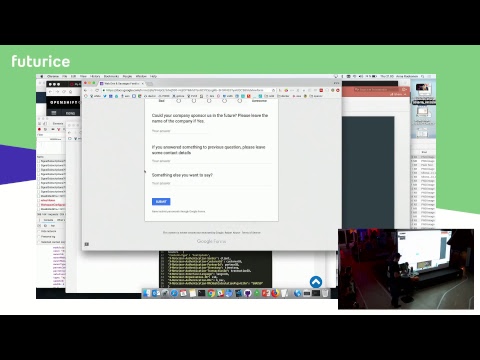Go back with Chrome's back arrow
This screenshot has height=360, width=480.
pyautogui.click(x=85, y=90)
